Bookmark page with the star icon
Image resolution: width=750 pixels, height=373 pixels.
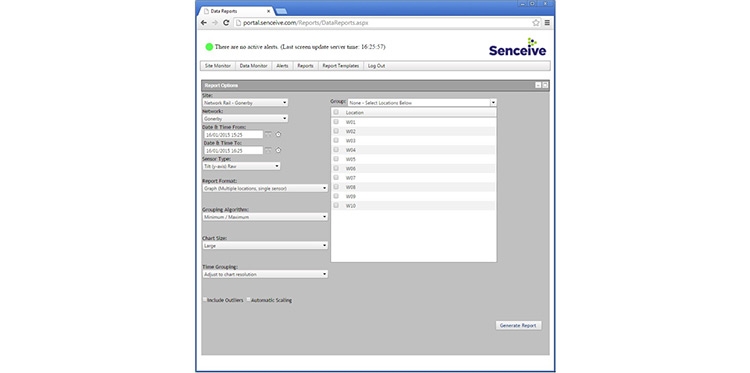(536, 22)
